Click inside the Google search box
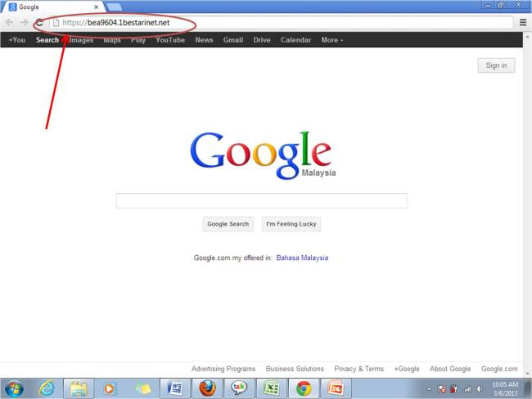 tap(261, 200)
